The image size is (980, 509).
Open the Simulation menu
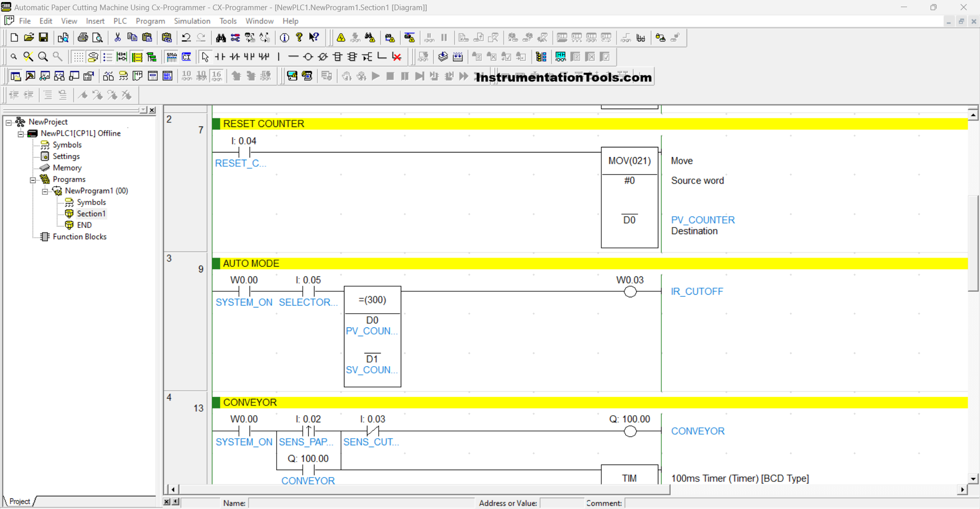click(192, 21)
